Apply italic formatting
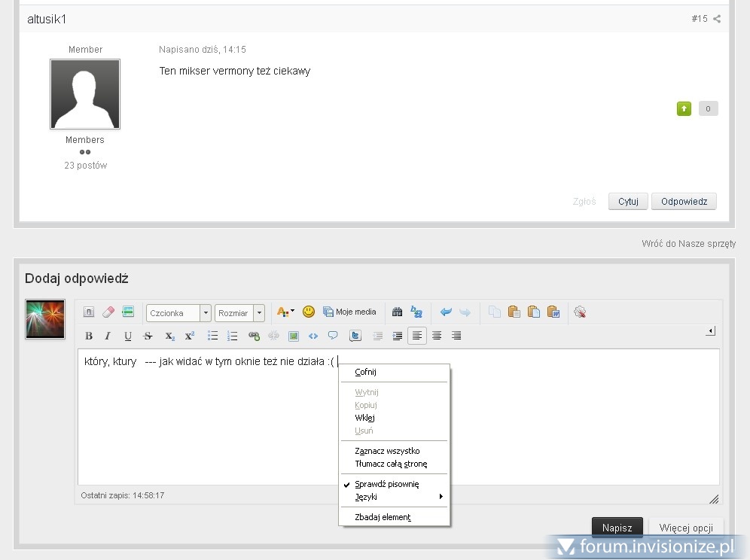 (x=108, y=336)
